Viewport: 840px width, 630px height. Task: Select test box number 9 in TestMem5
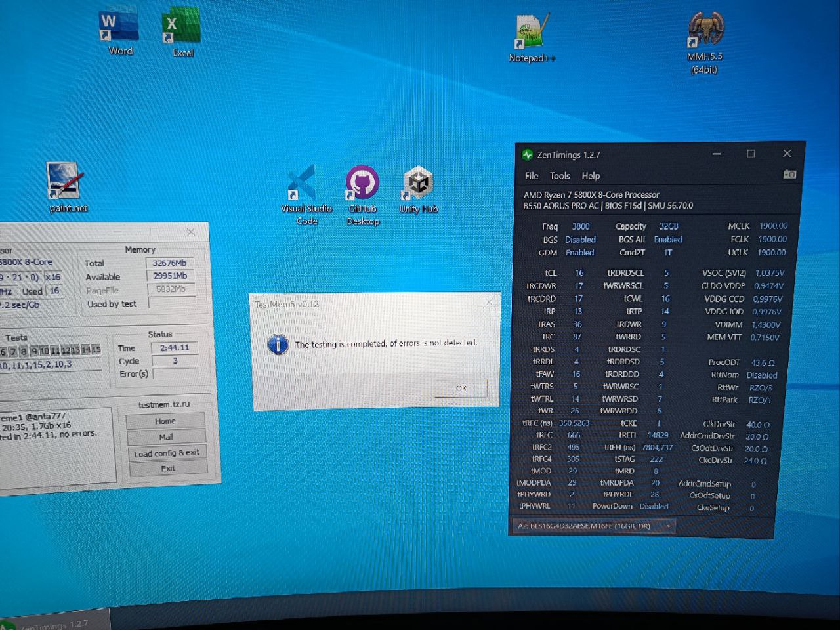[34, 351]
